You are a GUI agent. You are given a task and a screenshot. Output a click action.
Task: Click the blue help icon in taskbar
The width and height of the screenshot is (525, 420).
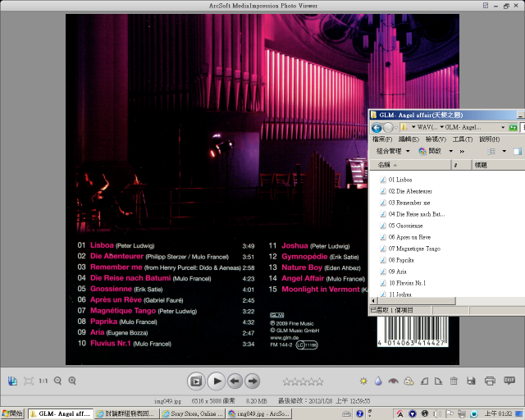pyautogui.click(x=360, y=414)
